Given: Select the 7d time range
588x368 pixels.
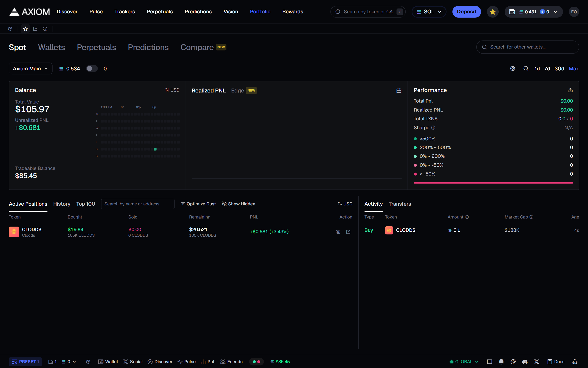Looking at the screenshot, I should [x=547, y=69].
